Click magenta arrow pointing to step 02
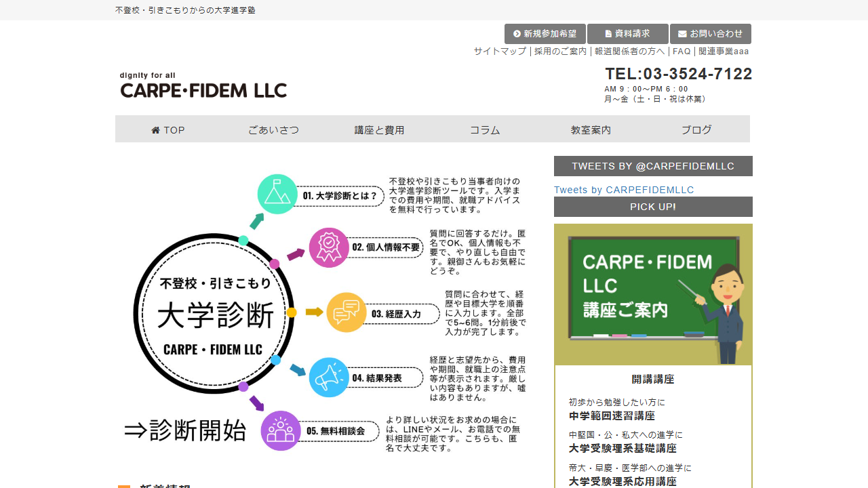This screenshot has height=488, width=868. [x=296, y=255]
